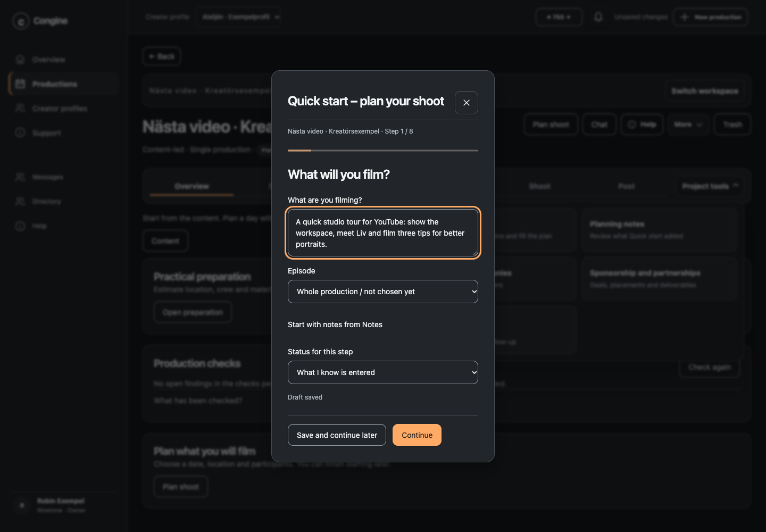Click the plus icon on New production
This screenshot has width=766, height=532.
[685, 17]
